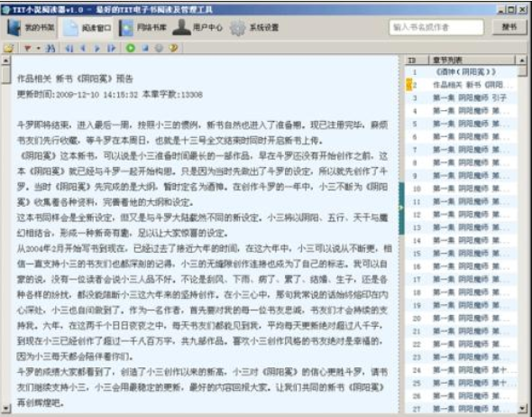This screenshot has width=532, height=417.
Task: Click the yellow help icon in toolbar
Action: pos(173,48)
